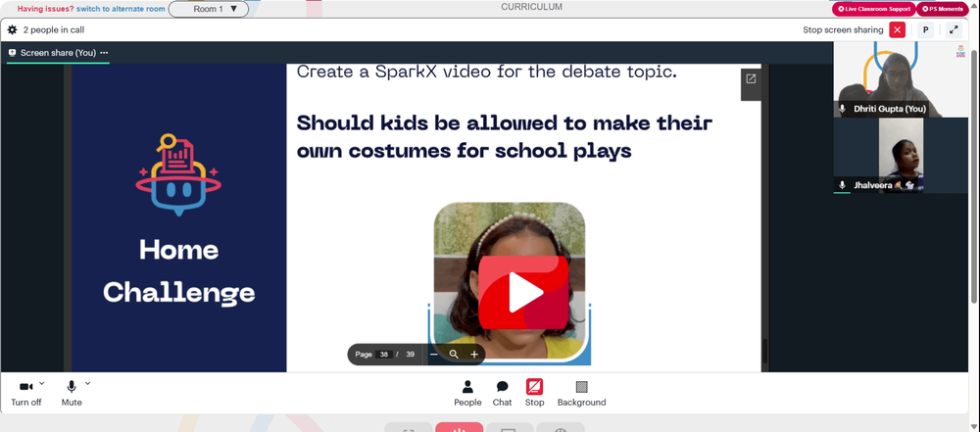This screenshot has width=980, height=432.
Task: Click the CURRICULUM heading
Action: click(x=531, y=7)
